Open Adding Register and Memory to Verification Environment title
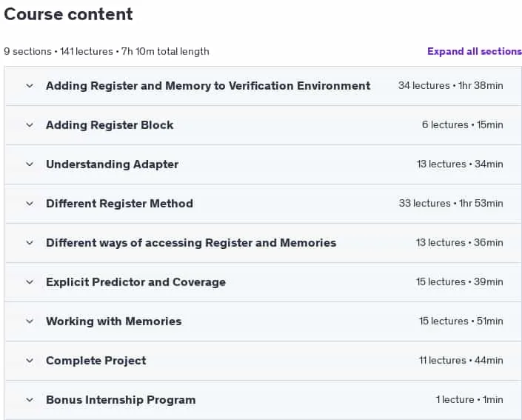Viewport: 522px width, 420px height. click(x=208, y=86)
